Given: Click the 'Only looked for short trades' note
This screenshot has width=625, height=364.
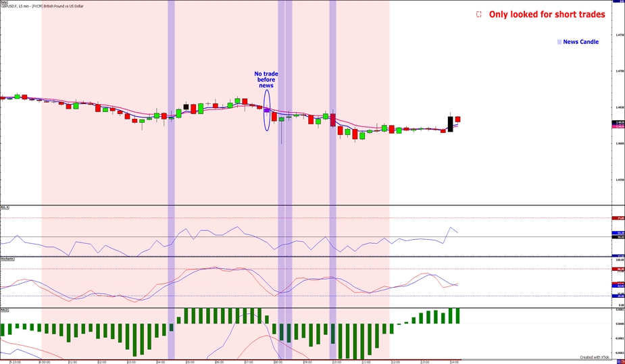Looking at the screenshot, I should pyautogui.click(x=547, y=14).
